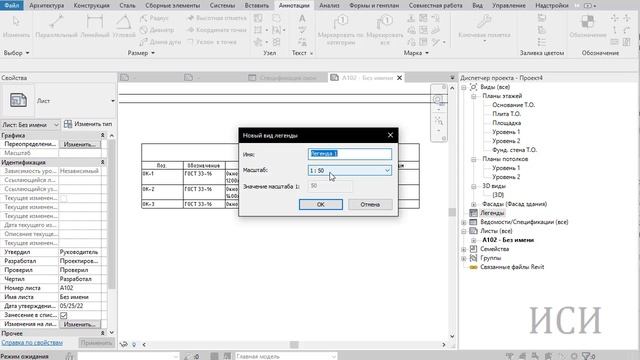Select the Длина дуги dimension tool
The image size is (640, 360).
tap(160, 42)
